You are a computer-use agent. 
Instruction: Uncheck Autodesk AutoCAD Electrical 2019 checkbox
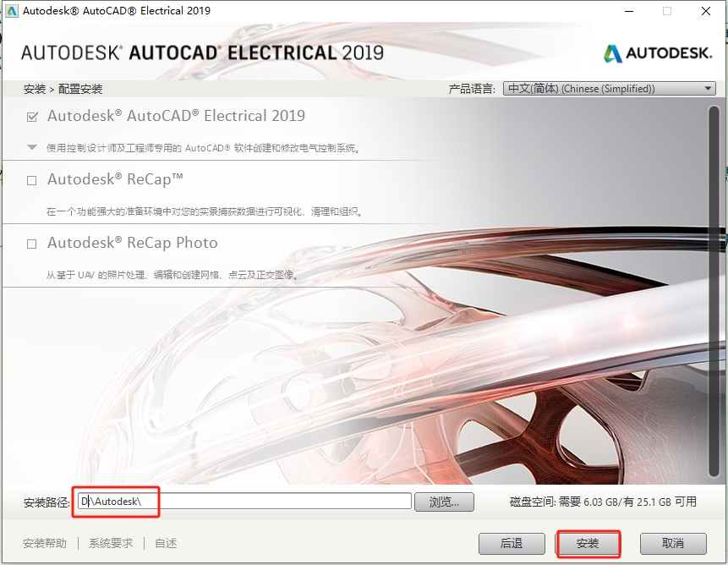32,117
